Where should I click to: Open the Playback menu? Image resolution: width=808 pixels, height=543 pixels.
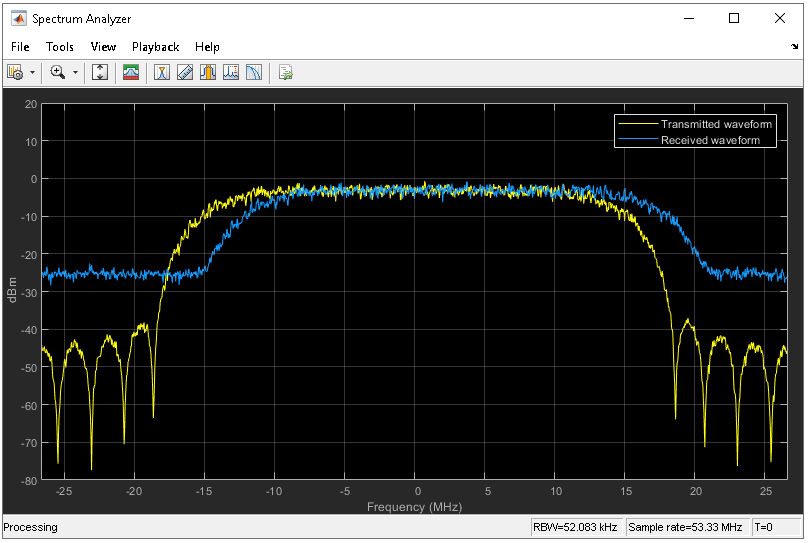(x=155, y=46)
